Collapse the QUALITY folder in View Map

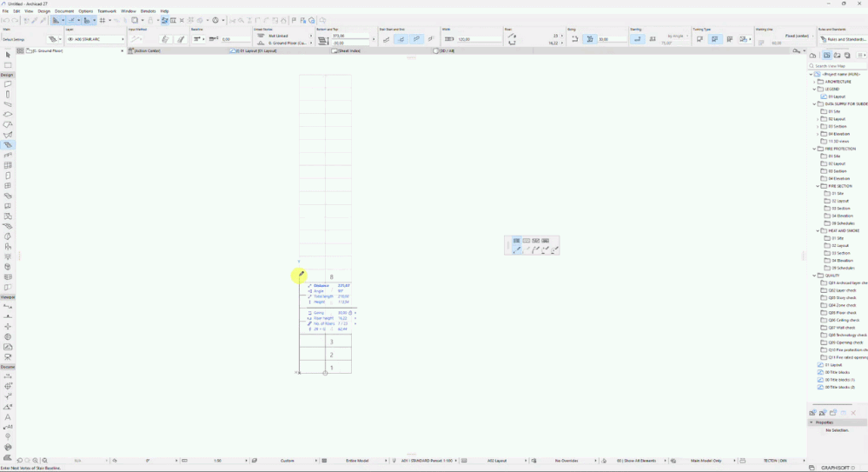(x=814, y=276)
